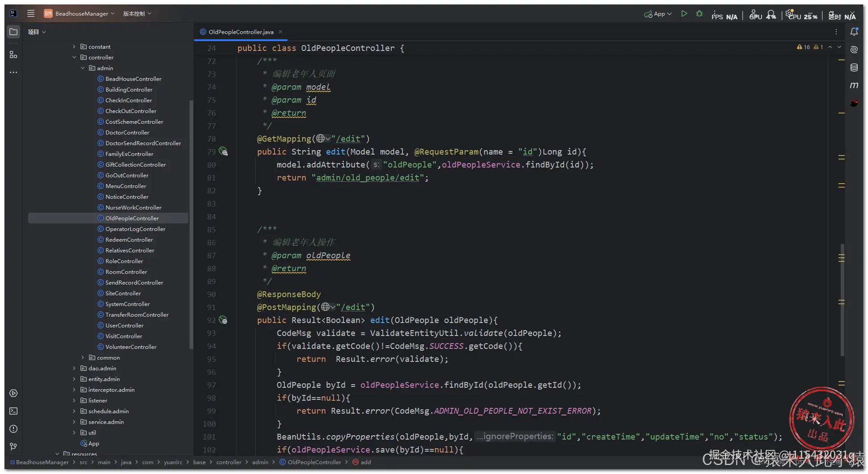Select the schedule.admin package
Screen dimensions: 868x474
[x=105, y=411]
